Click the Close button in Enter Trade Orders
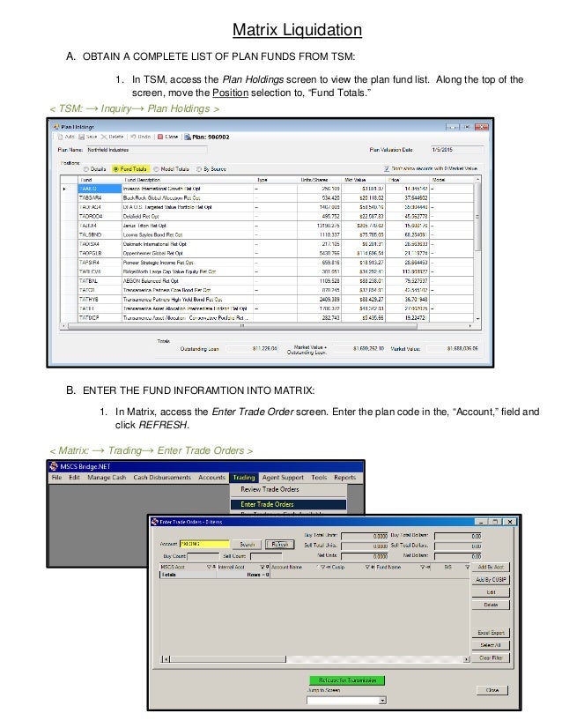 point(492,690)
